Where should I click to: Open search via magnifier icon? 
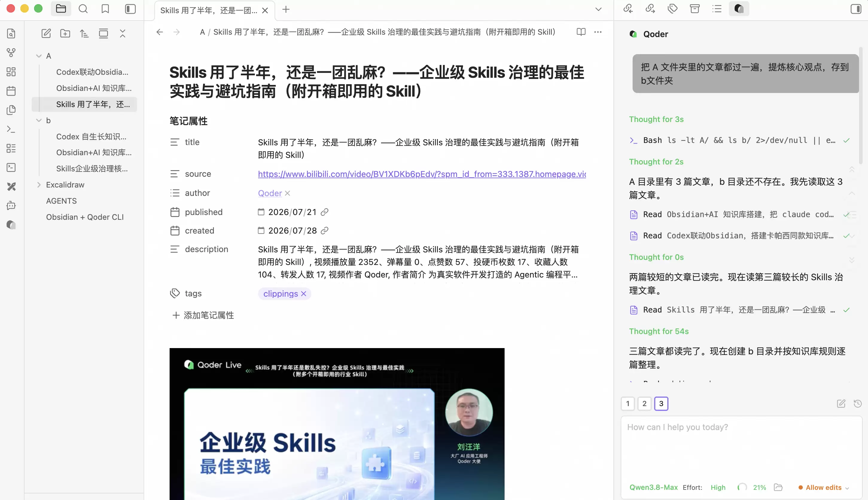(83, 9)
